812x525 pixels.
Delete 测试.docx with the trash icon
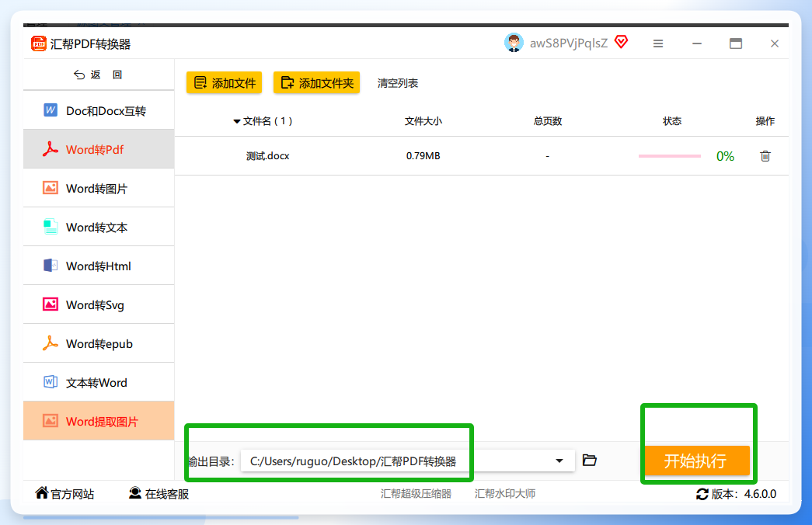pos(765,156)
